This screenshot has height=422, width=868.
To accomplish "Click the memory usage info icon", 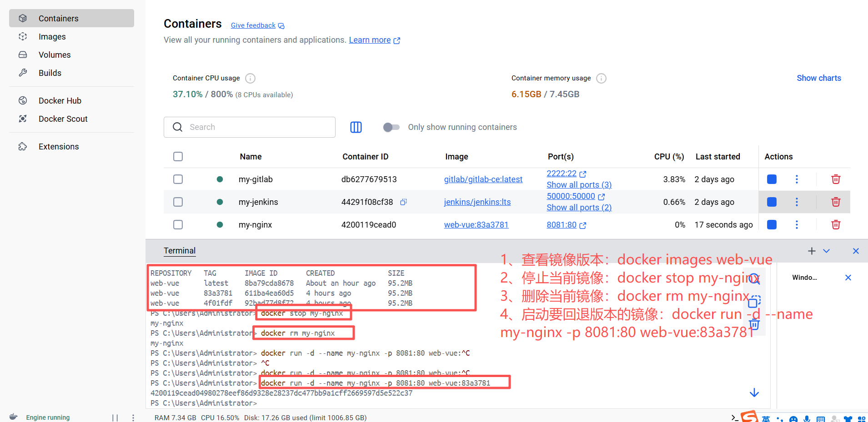I will click(x=601, y=78).
